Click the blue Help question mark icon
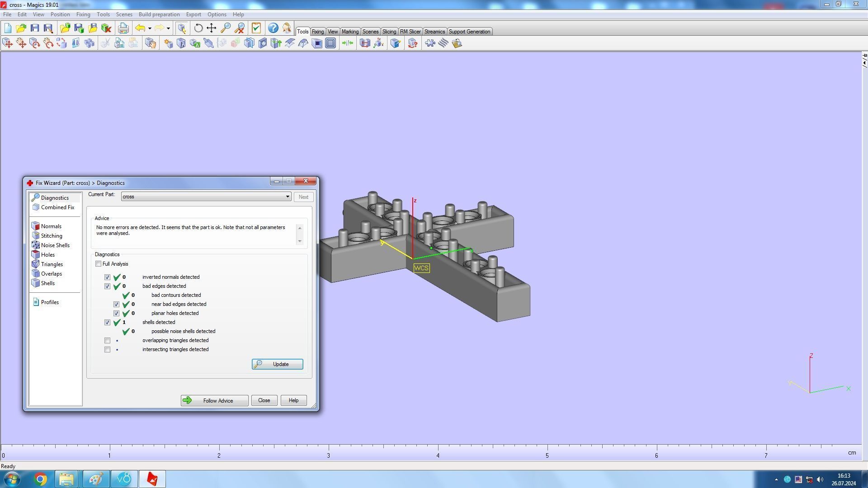 pos(273,28)
